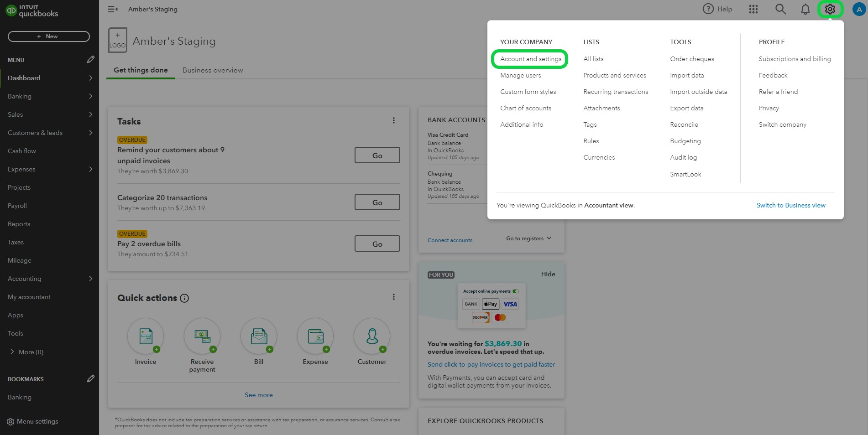Image resolution: width=868 pixels, height=435 pixels.
Task: Open Products and services list
Action: [615, 75]
